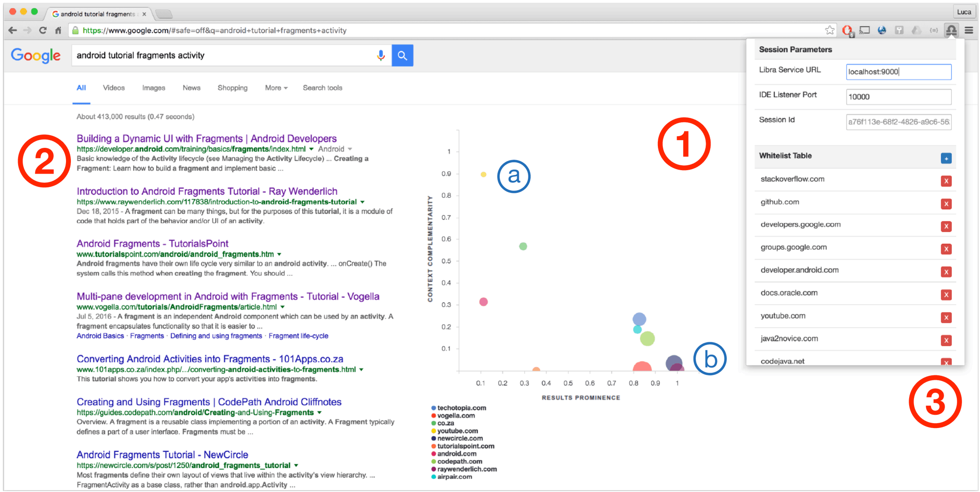This screenshot has height=492, width=980.
Task: Switch to Videos results
Action: click(x=114, y=88)
